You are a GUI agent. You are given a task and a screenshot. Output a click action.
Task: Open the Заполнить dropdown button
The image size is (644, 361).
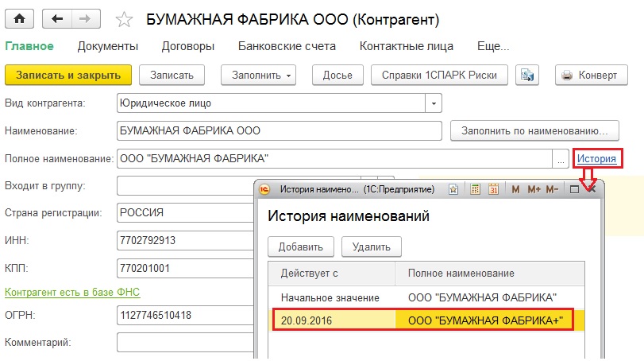pos(258,76)
